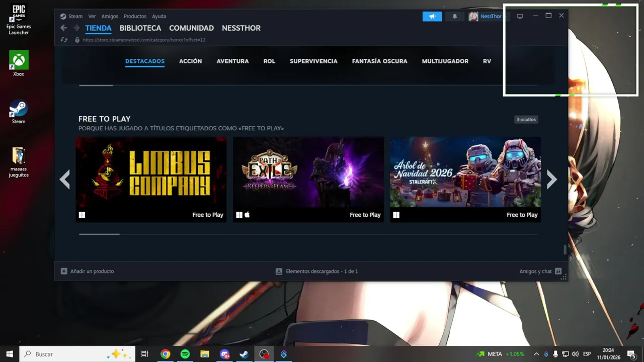Open Google Chrome from the taskbar

165,354
